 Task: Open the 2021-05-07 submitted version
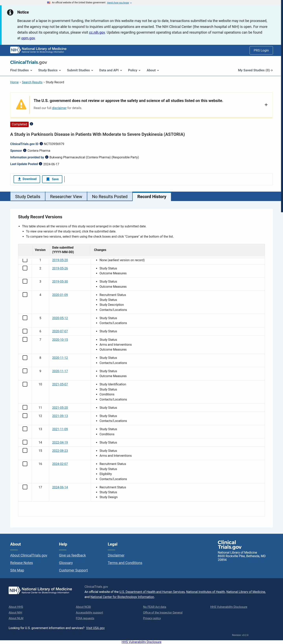(x=60, y=384)
